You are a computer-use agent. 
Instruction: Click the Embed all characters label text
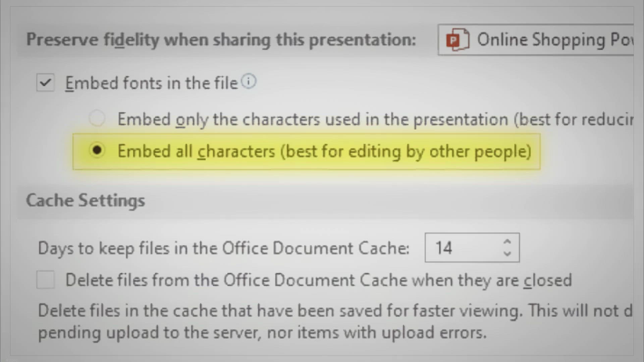coord(196,152)
